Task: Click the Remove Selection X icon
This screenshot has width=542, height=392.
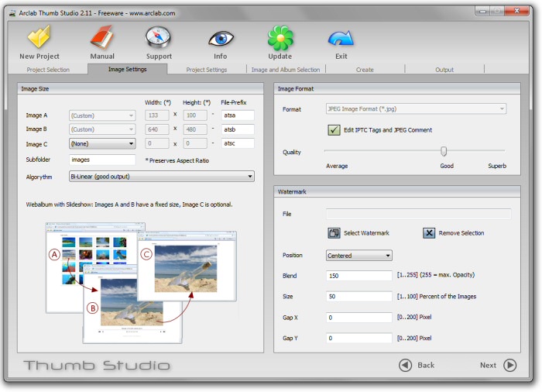Action: point(429,232)
